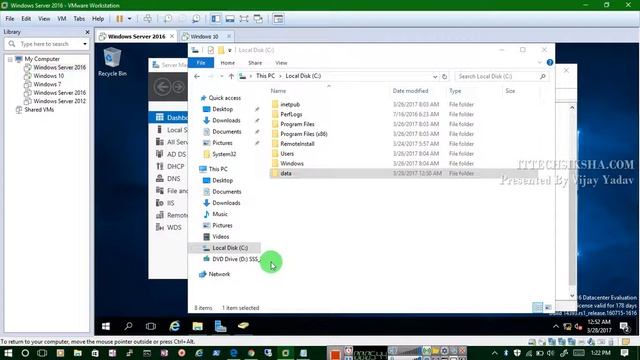Close the Library panel

[87, 32]
